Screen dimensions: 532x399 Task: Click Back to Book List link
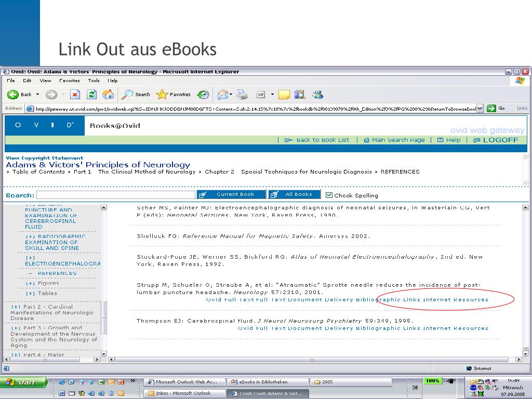316,140
